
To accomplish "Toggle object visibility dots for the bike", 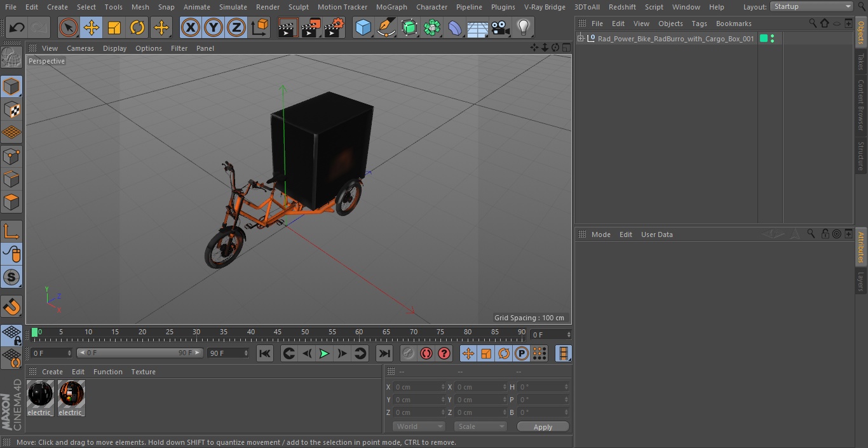I will coord(772,39).
